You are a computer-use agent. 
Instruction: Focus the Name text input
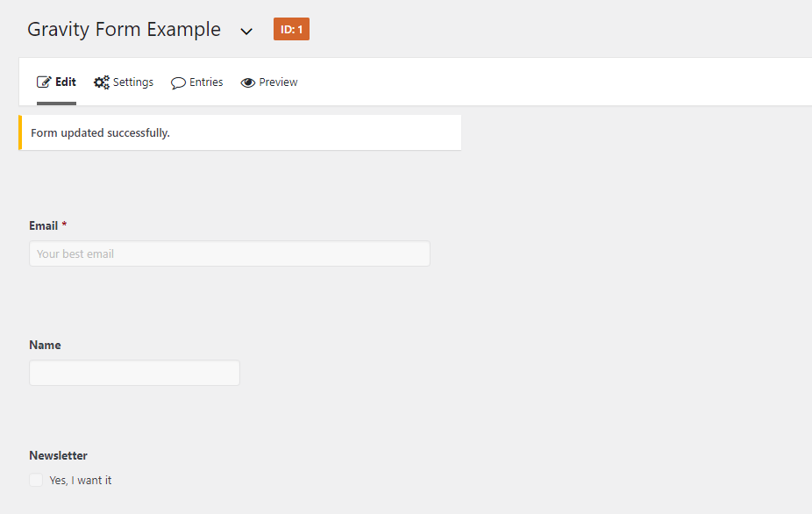pos(135,373)
